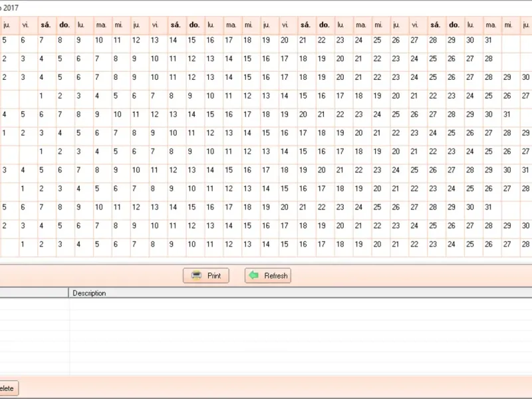Click the 2017 year label
Image resolution: width=532 pixels, height=399 pixels.
[x=11, y=8]
